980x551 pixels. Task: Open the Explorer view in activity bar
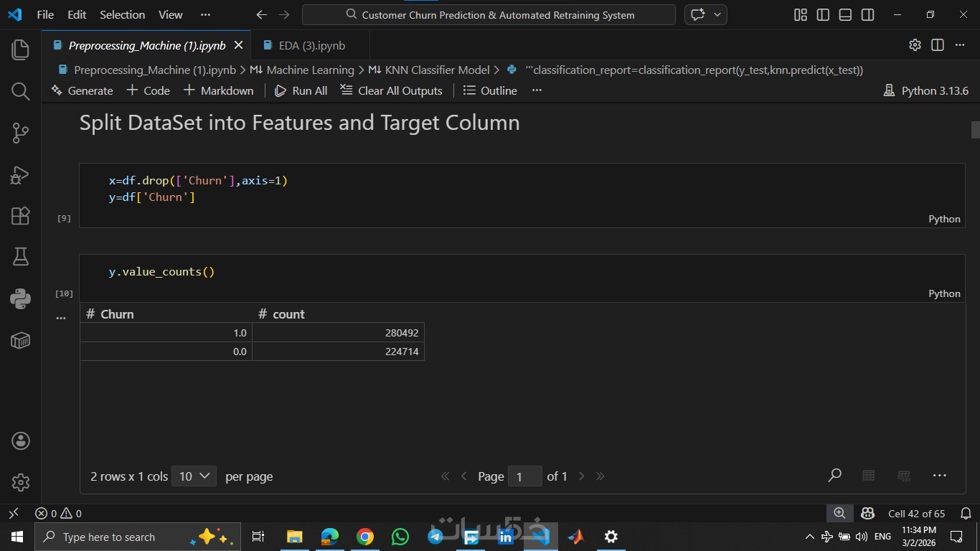point(20,50)
